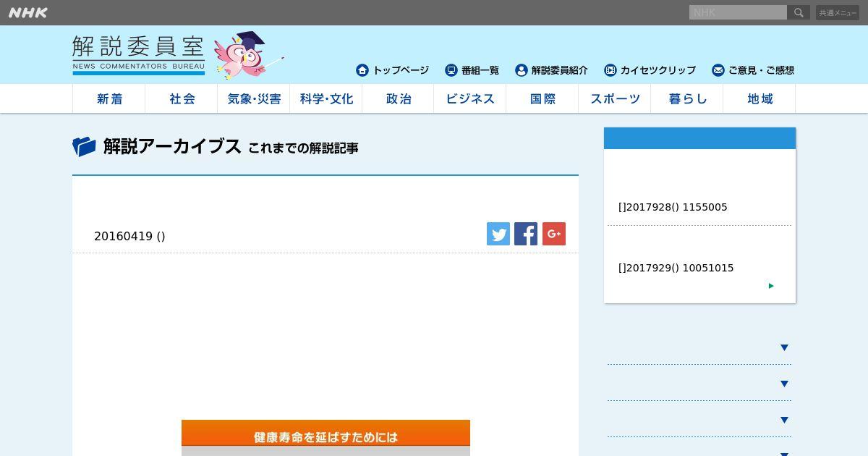Open the 共通メニュー button

838,12
